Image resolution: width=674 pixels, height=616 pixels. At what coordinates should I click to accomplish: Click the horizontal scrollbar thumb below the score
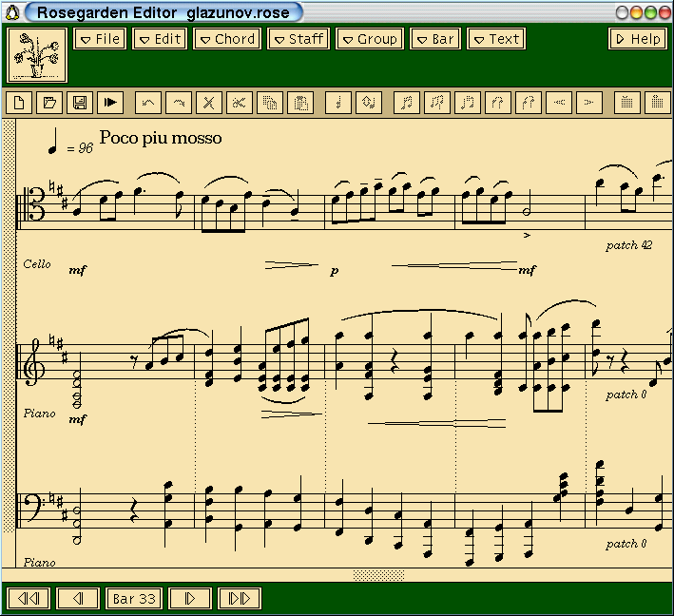378,575
